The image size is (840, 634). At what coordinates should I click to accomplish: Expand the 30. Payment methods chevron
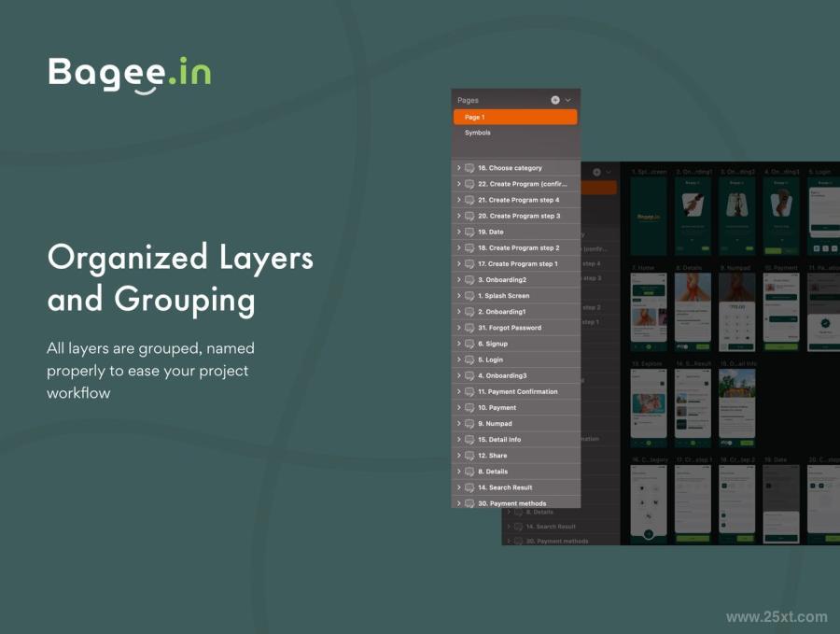(x=459, y=503)
